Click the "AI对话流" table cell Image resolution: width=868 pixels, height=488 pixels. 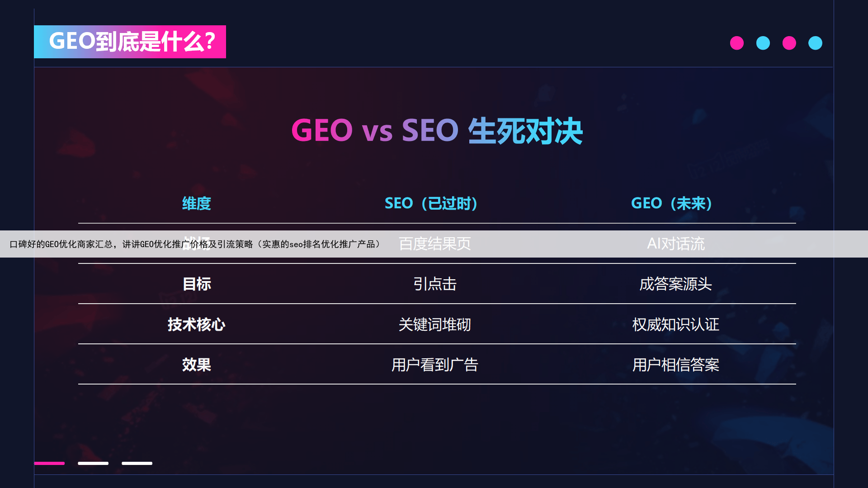tap(676, 244)
